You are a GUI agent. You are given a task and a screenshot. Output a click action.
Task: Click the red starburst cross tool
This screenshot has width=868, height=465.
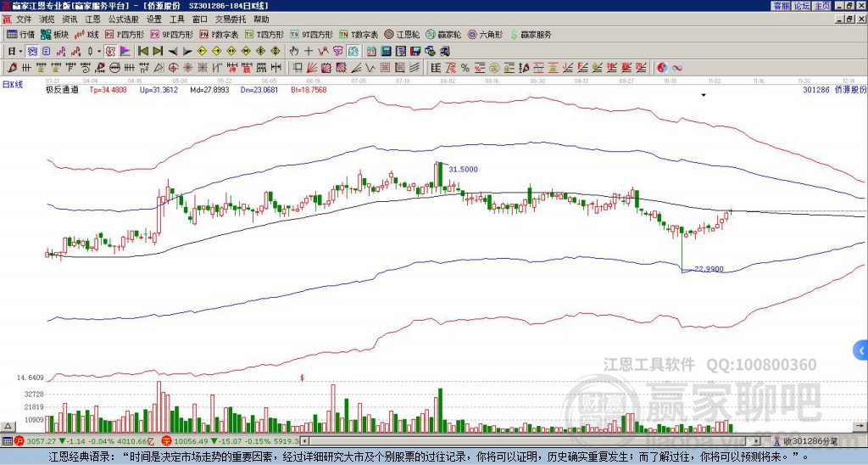187,68
